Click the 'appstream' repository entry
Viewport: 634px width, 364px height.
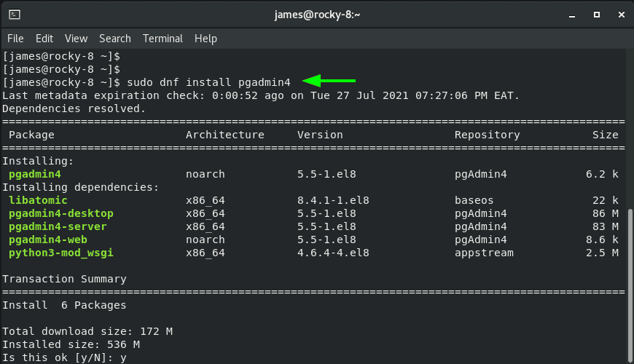[x=484, y=253]
